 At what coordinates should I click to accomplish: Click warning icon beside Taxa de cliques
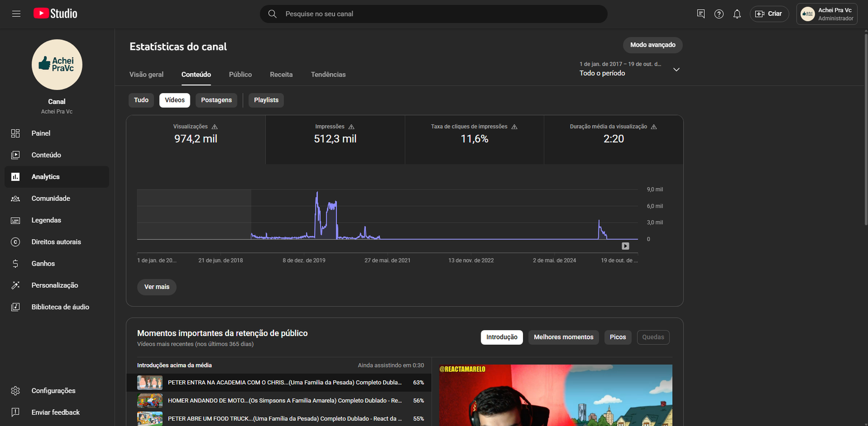coord(514,127)
